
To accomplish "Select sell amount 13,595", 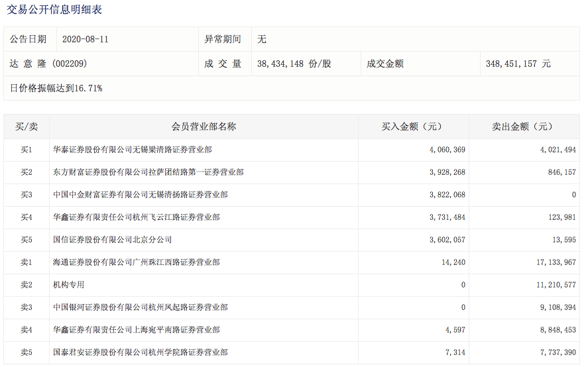I will 564,240.
